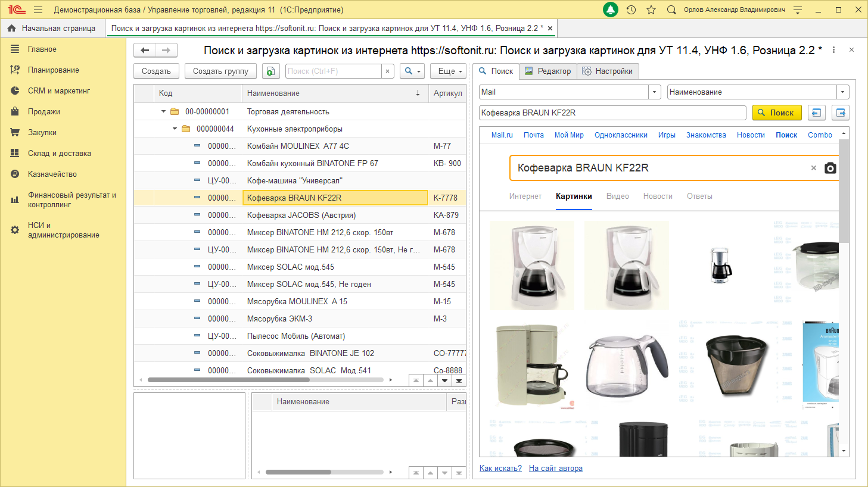This screenshot has height=487, width=868.
Task: Click the yellow Поиск button
Action: click(777, 113)
